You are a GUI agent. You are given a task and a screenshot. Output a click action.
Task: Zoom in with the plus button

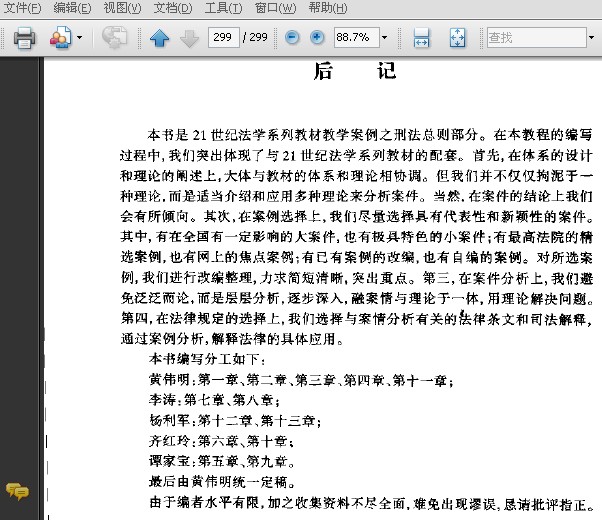click(x=317, y=37)
